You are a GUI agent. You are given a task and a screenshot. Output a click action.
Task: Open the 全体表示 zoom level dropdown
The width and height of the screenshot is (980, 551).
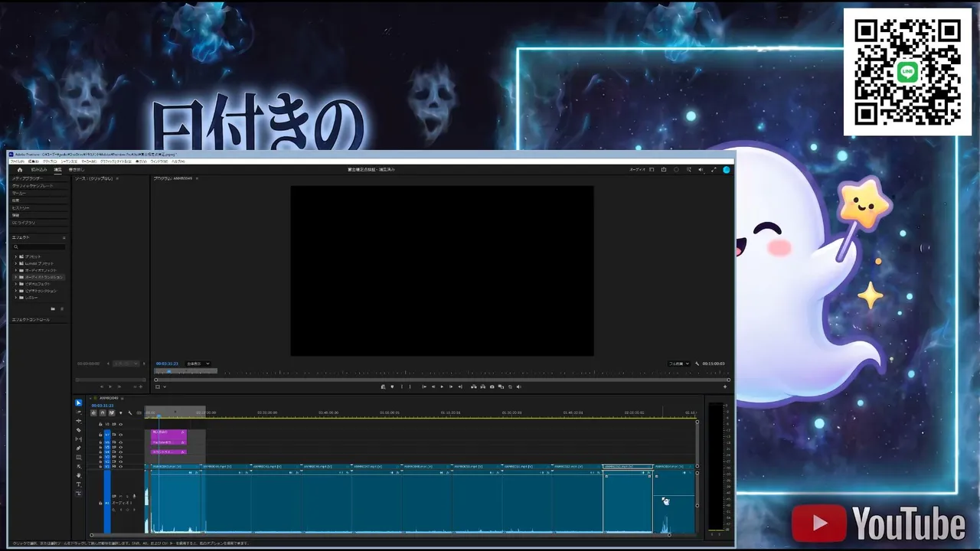click(198, 364)
